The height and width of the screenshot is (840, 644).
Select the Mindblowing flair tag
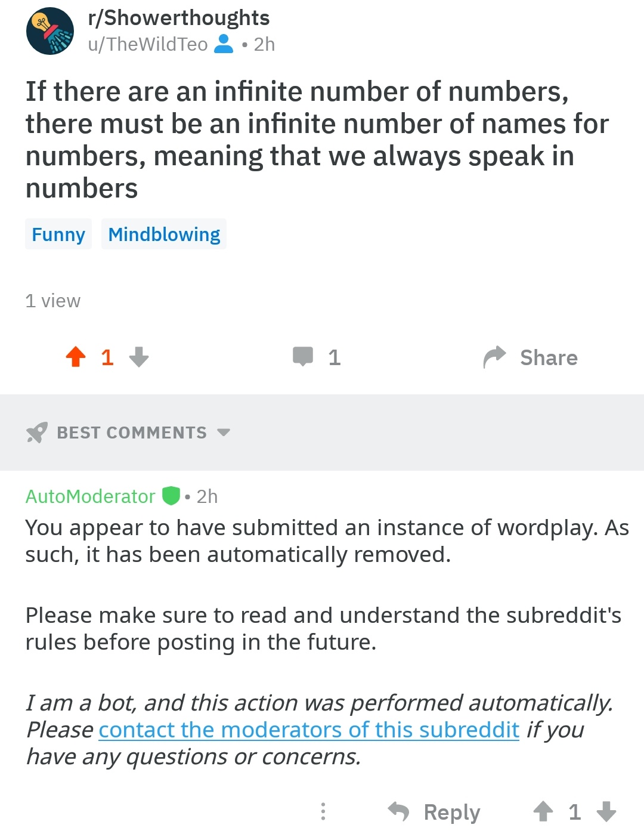(x=163, y=234)
